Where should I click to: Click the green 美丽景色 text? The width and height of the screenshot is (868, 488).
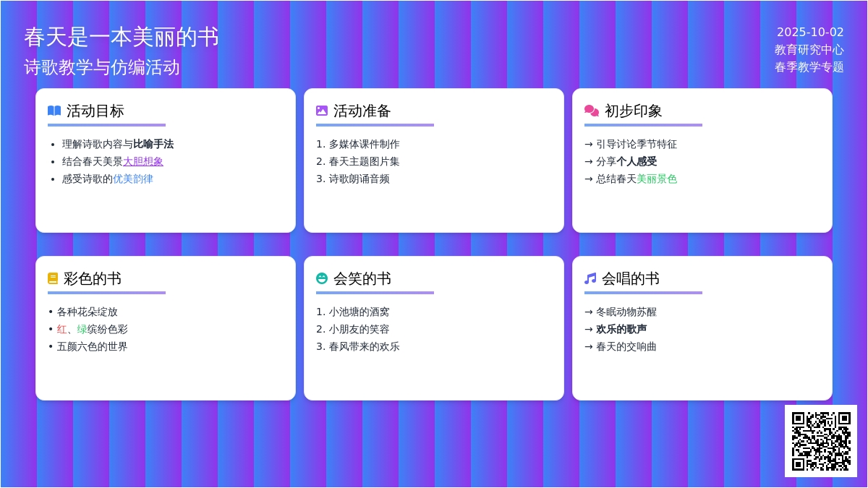(657, 179)
